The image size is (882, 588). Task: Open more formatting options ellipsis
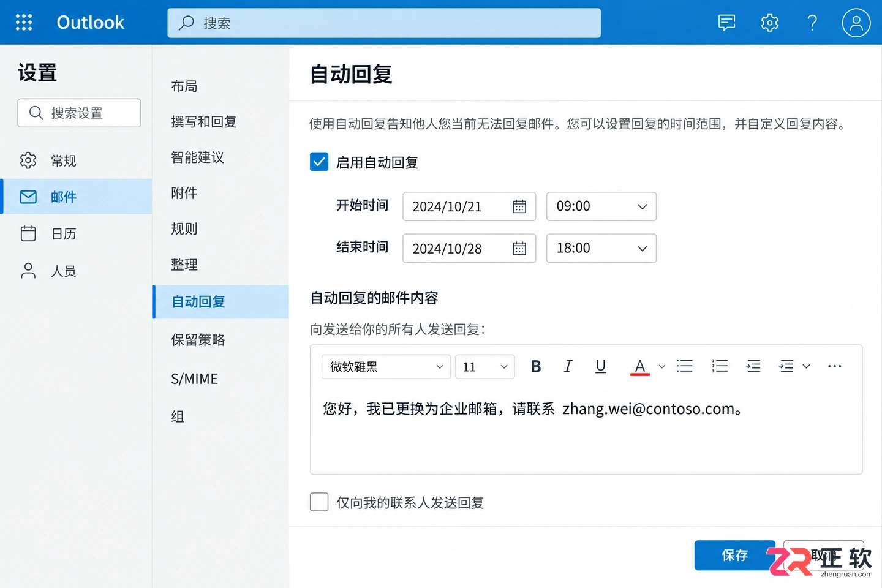[834, 366]
